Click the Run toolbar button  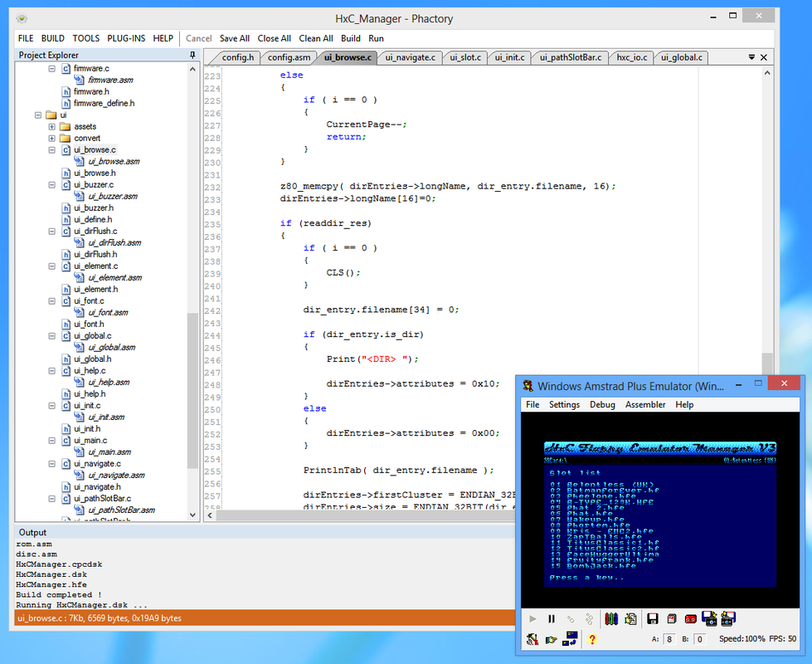376,38
